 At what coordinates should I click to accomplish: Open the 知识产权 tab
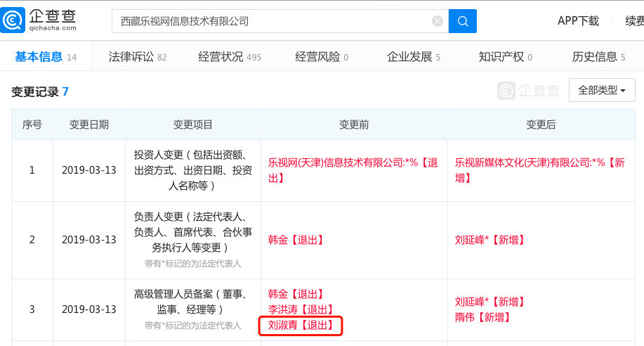[x=506, y=57]
